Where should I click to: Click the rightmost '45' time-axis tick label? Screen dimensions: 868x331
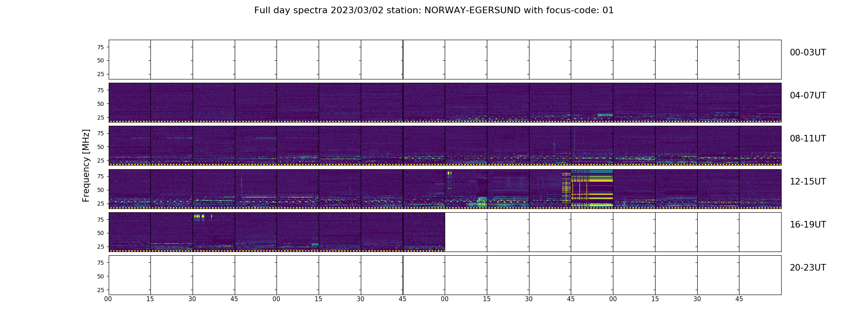(739, 299)
